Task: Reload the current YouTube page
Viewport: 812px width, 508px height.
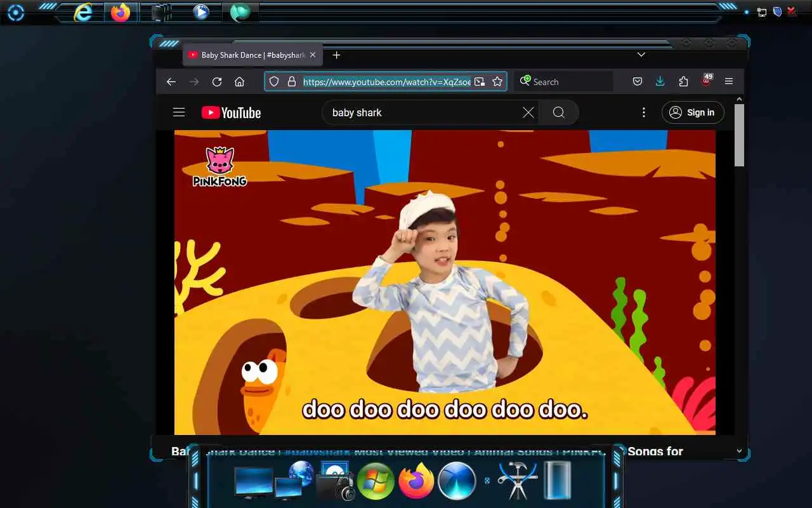Action: (x=217, y=81)
